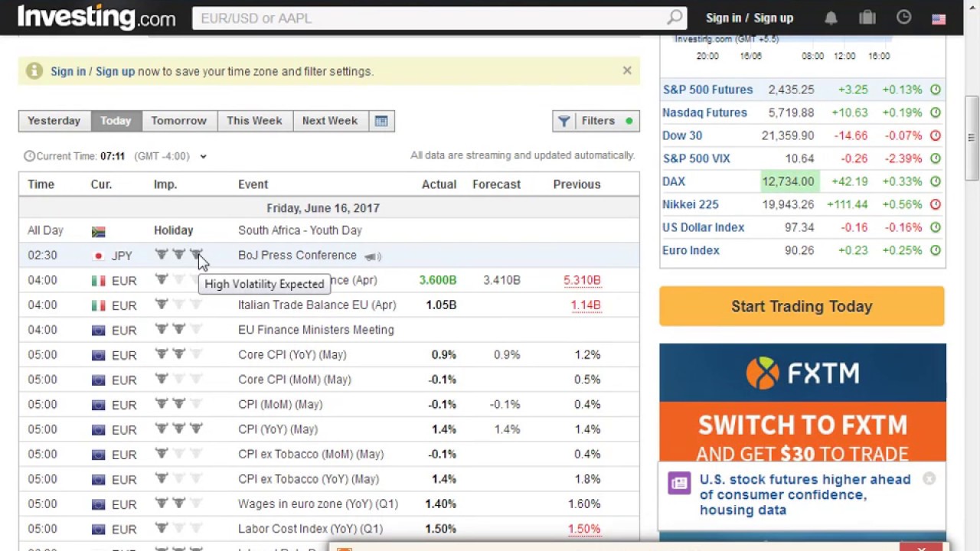Click the clock icon in header
The image size is (980, 551).
click(903, 17)
